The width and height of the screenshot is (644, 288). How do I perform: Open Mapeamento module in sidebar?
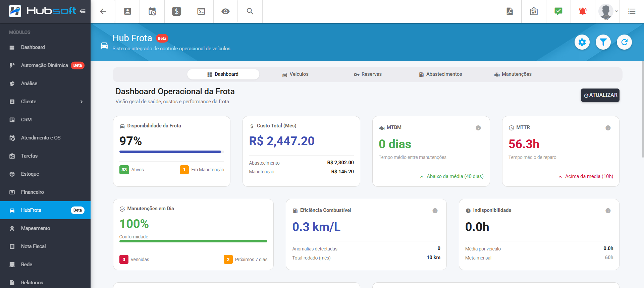click(x=45, y=228)
